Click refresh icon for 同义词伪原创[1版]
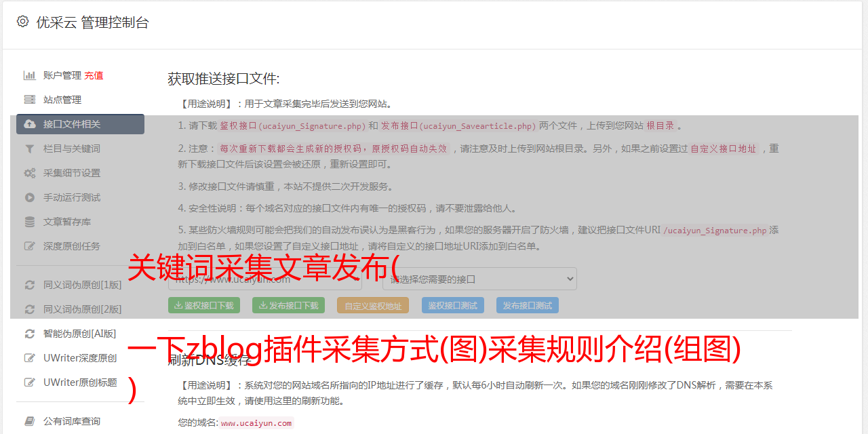This screenshot has height=434, width=868. [x=30, y=285]
